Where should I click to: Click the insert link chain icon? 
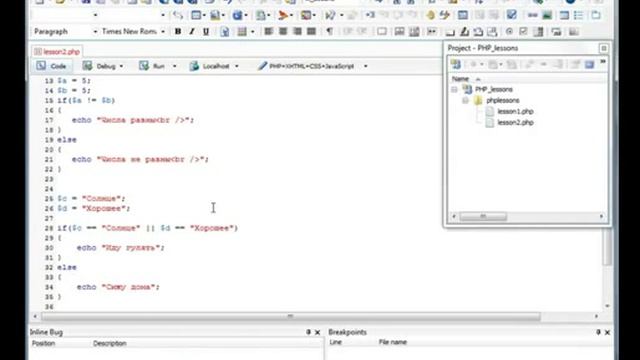pyautogui.click(x=532, y=16)
